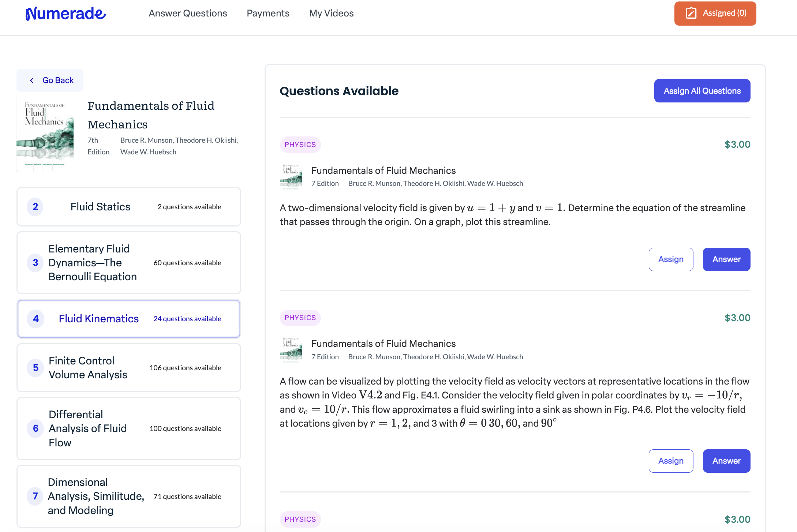
Task: Click the chapter number 4 badge
Action: pos(35,319)
